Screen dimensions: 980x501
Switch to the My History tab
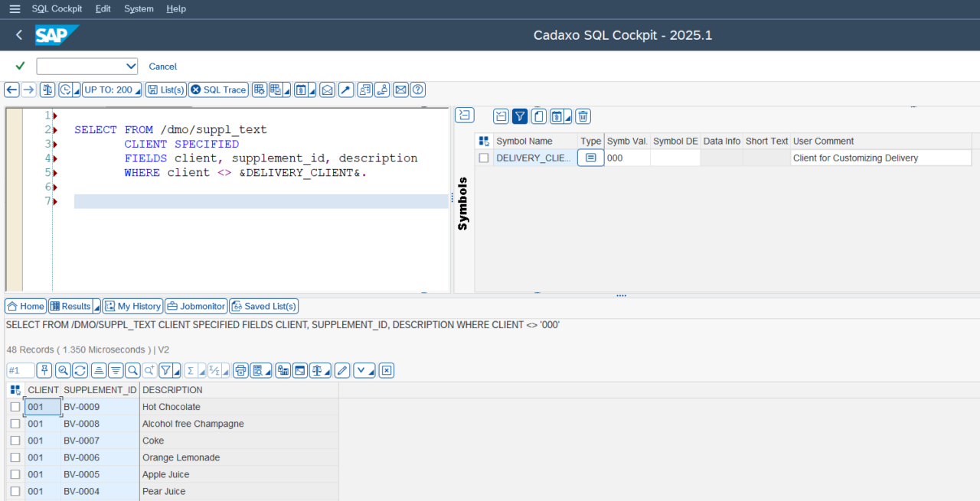tap(132, 306)
